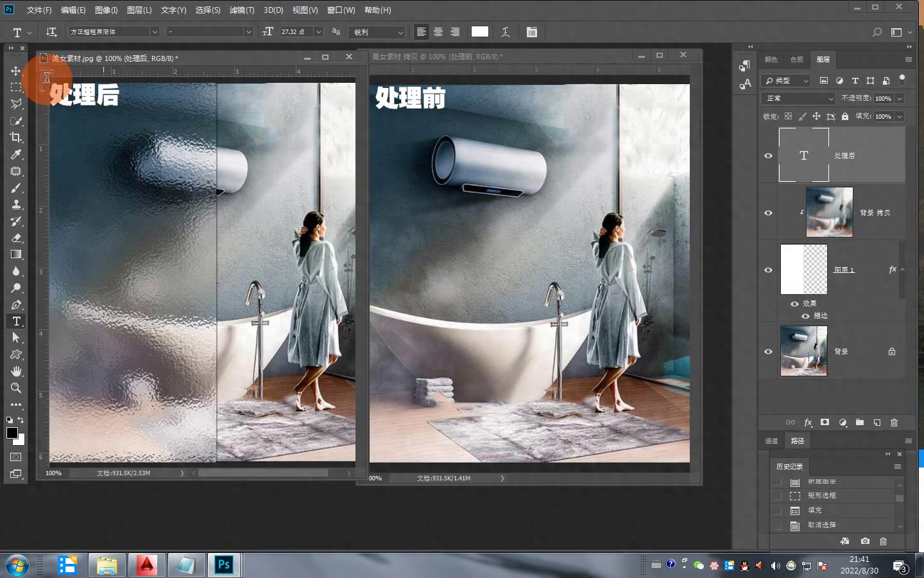Expand the anti-aliasing dropdown 锐利

click(x=377, y=32)
